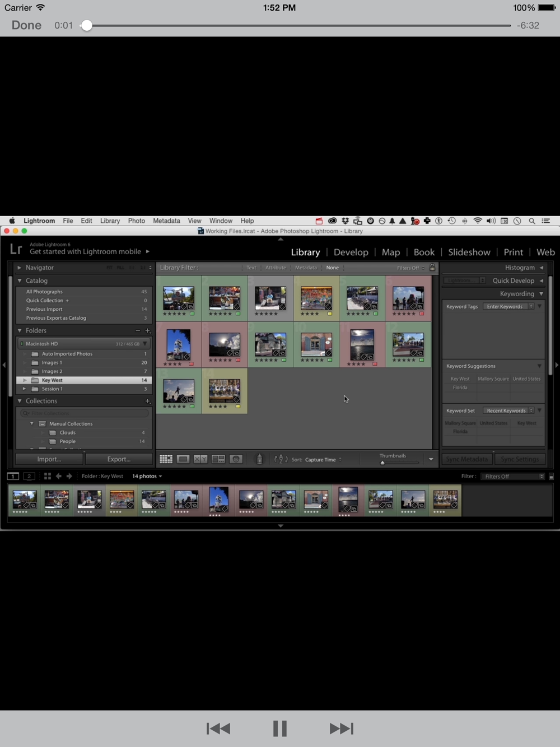The image size is (560, 747).
Task: Select second window display button 2
Action: coord(29,476)
